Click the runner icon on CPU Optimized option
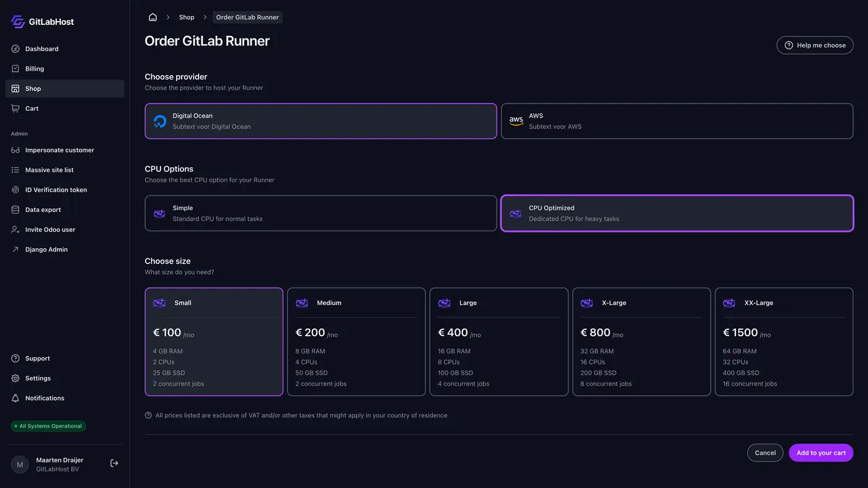868x488 pixels. click(x=515, y=214)
